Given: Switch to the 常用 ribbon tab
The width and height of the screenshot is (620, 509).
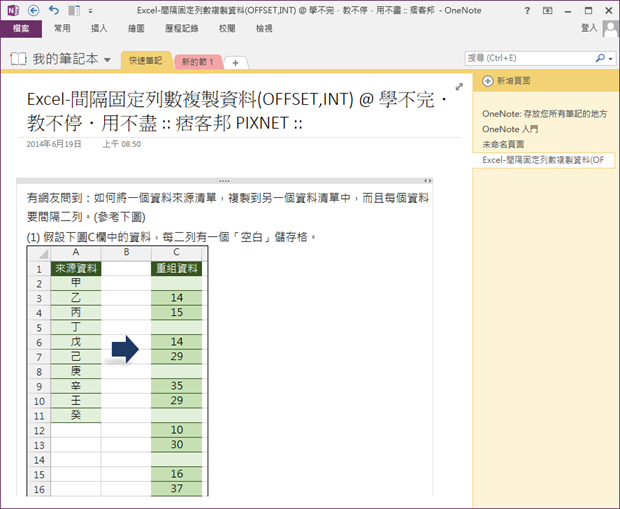Looking at the screenshot, I should 62,28.
